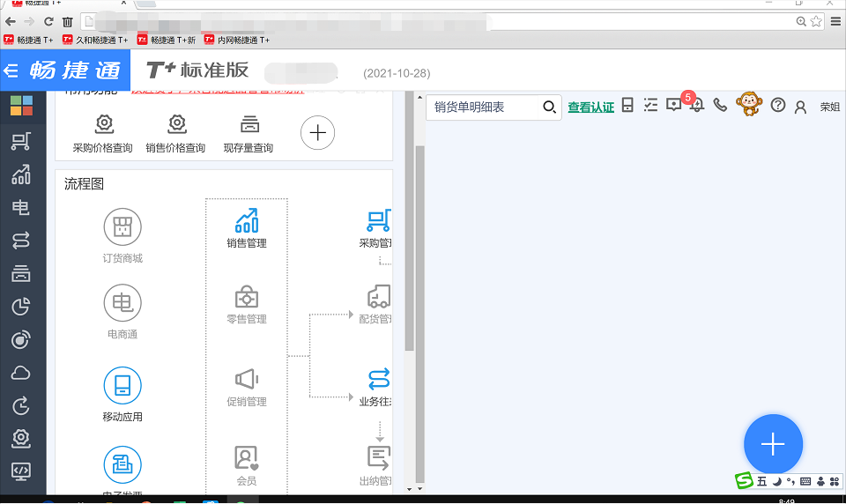846x504 pixels.
Task: Open 现存量查询 shortcut
Action: point(249,134)
